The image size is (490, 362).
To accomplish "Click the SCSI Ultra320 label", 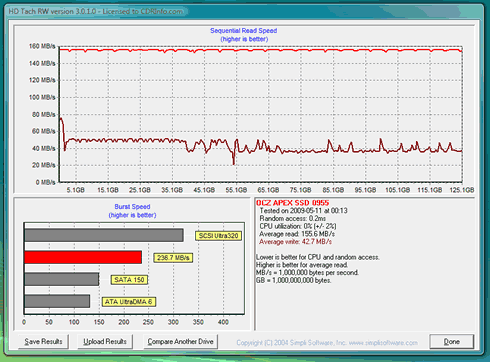I will click(x=218, y=236).
